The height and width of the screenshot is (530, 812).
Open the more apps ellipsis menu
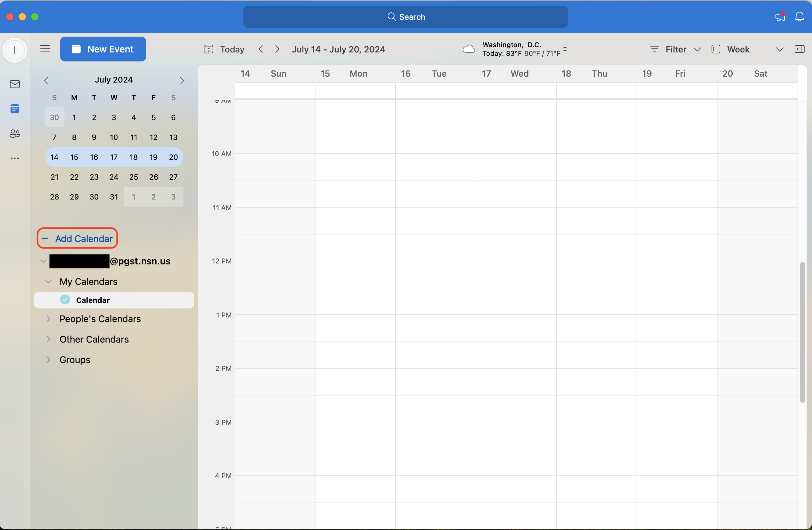coord(15,158)
